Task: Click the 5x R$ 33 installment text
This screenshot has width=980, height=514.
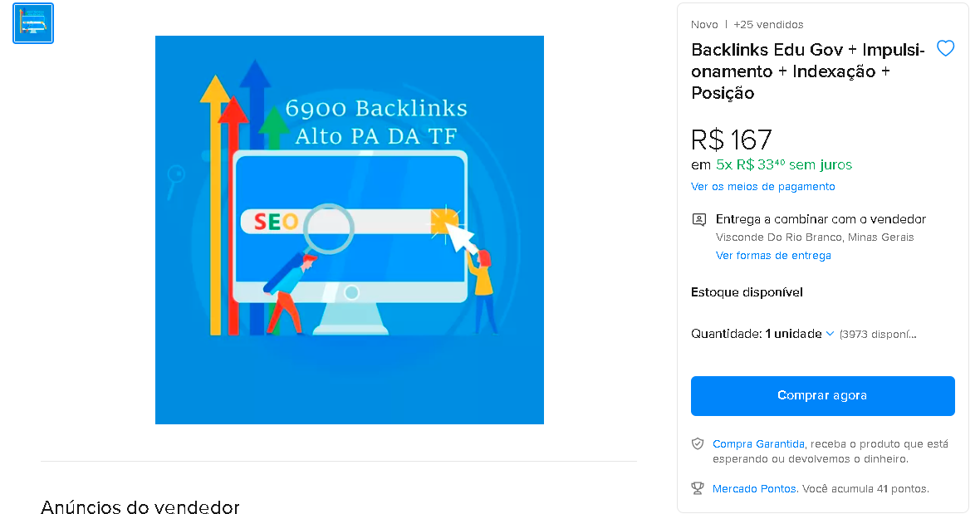Action: pyautogui.click(x=784, y=164)
